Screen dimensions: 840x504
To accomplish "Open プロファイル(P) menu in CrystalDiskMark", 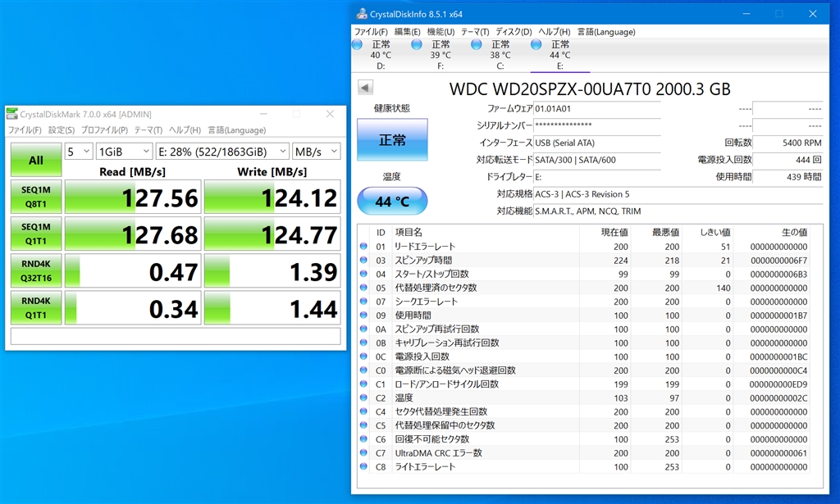I will coord(104,130).
